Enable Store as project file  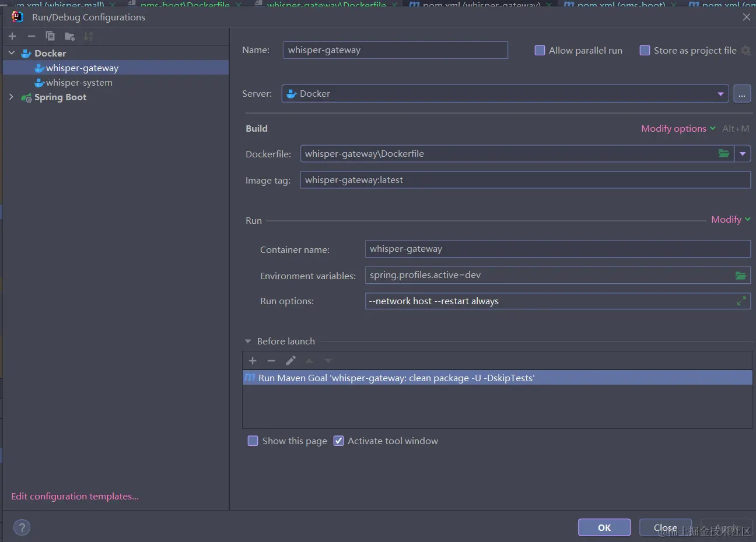[645, 50]
